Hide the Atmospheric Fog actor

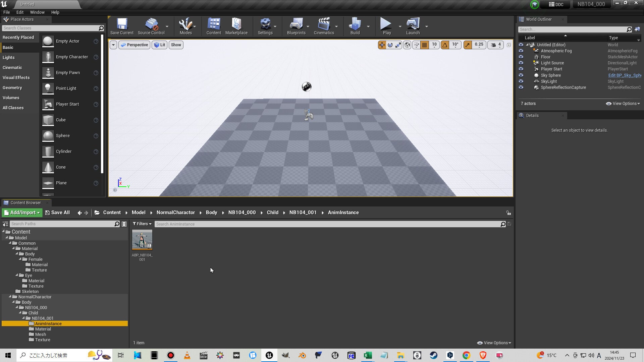(521, 51)
